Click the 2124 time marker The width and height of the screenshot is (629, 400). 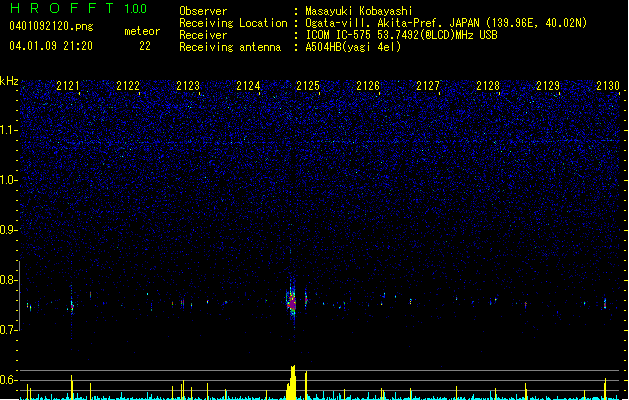pos(248,86)
